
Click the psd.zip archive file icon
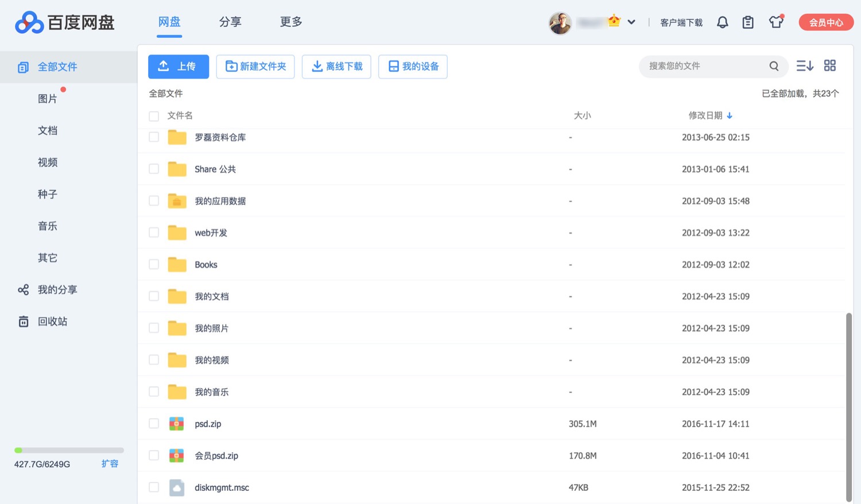click(177, 424)
